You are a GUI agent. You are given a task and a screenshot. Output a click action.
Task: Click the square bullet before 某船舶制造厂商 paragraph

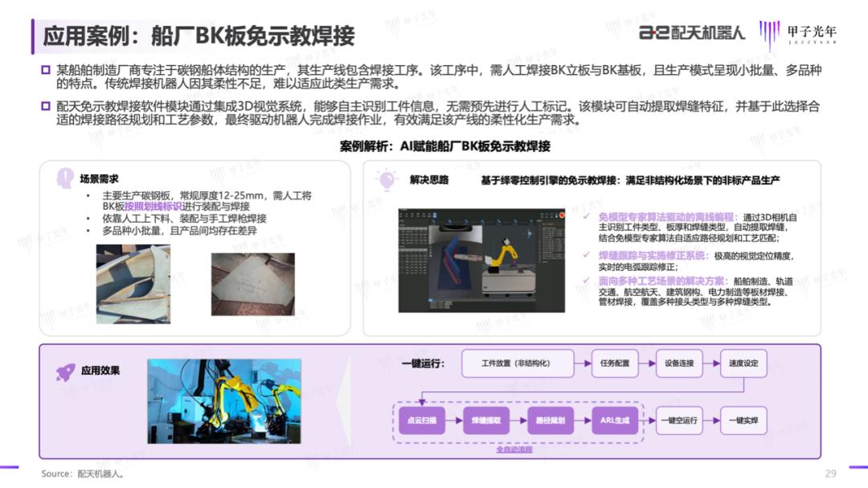(45, 72)
